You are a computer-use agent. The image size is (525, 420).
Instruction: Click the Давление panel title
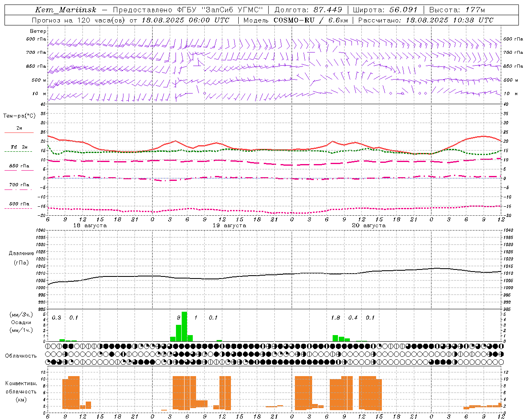coord(21,253)
